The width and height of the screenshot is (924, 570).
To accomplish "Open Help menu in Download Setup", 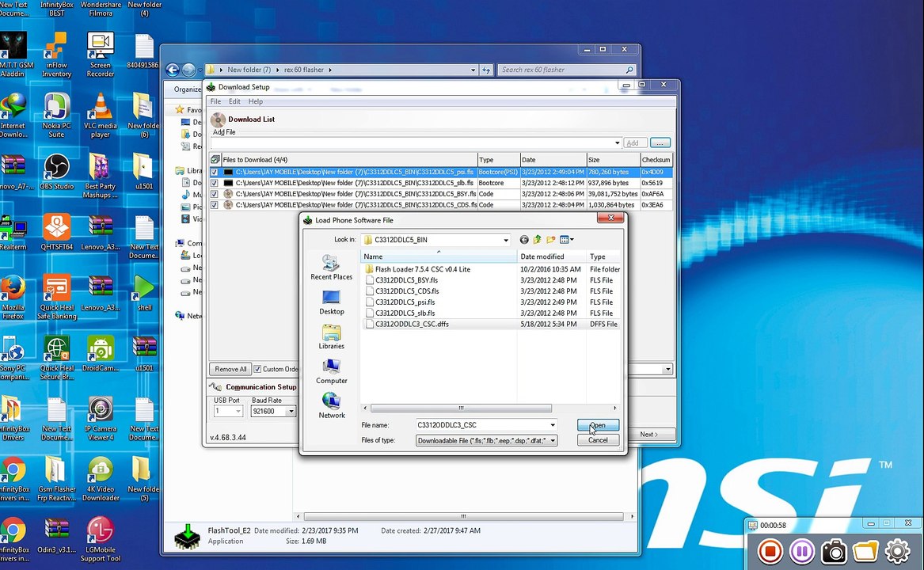I will (x=255, y=101).
